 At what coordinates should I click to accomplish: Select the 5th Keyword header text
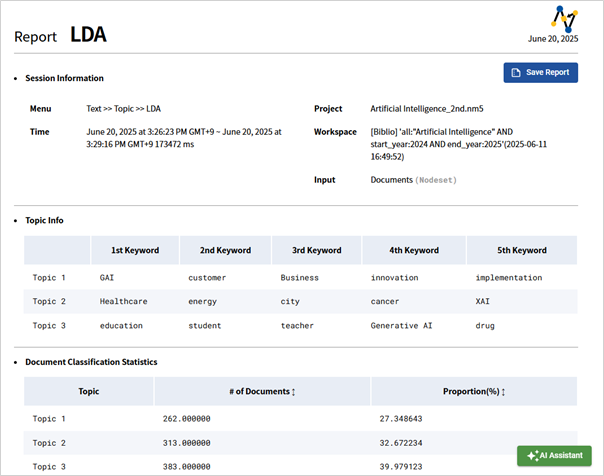522,250
